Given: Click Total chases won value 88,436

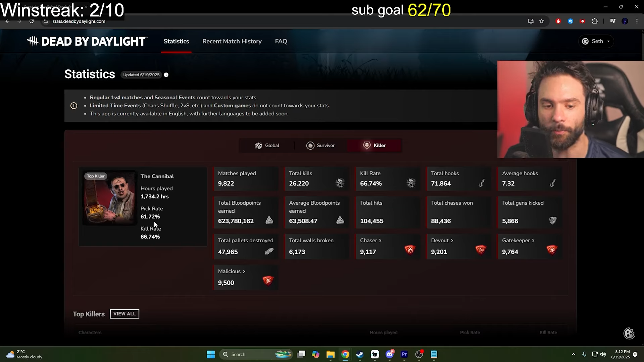Looking at the screenshot, I should pyautogui.click(x=441, y=221).
